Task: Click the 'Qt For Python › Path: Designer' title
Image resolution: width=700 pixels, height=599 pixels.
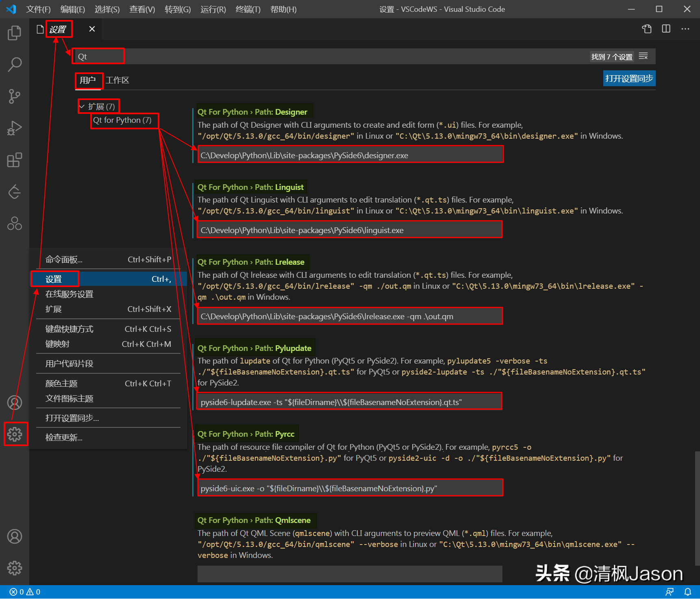Action: 252,112
